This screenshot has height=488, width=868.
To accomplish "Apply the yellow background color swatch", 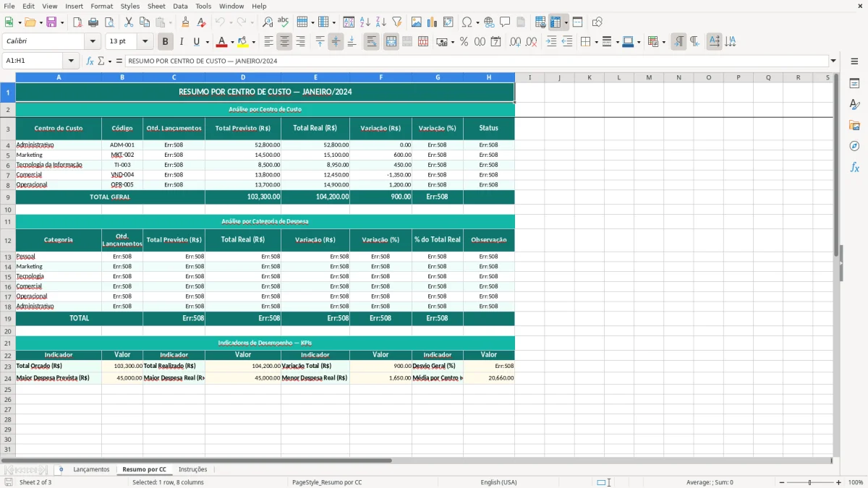I will [244, 42].
